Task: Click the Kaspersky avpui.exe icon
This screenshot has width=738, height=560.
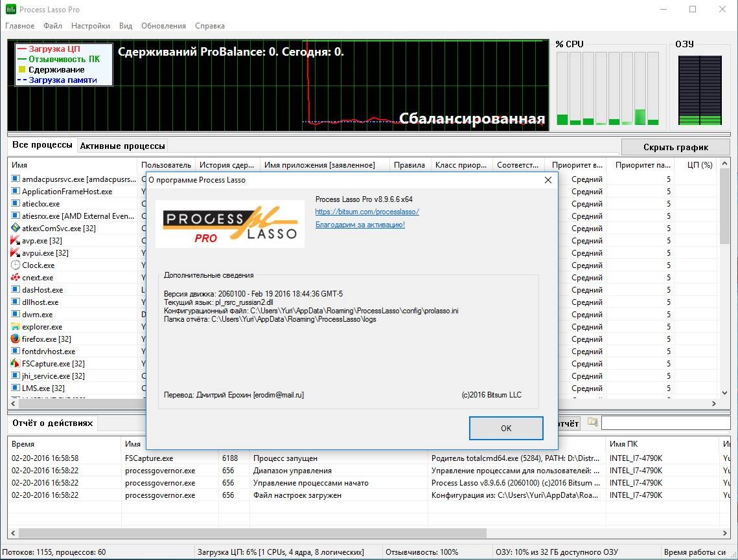Action: click(15, 252)
